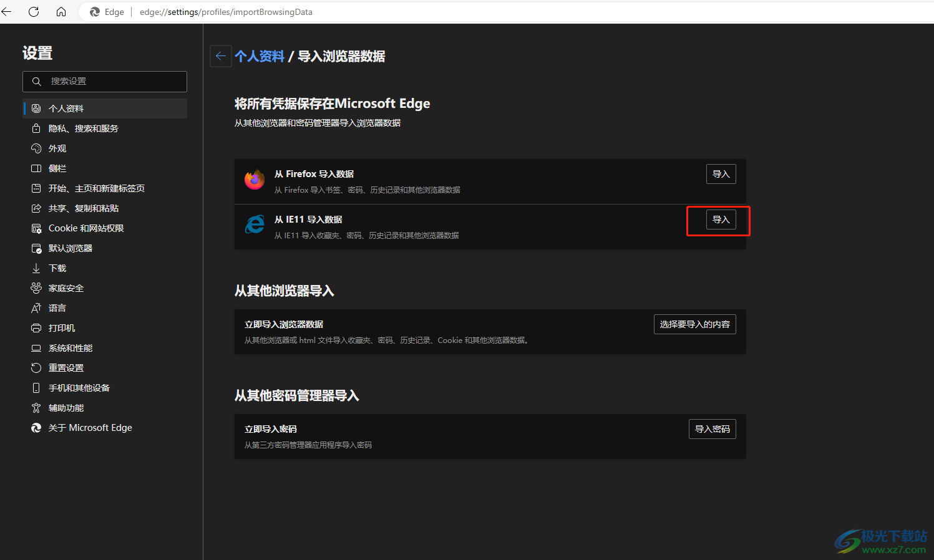Screen dimensions: 934x560
Task: Click the Profiles sidebar icon
Action: (36, 109)
